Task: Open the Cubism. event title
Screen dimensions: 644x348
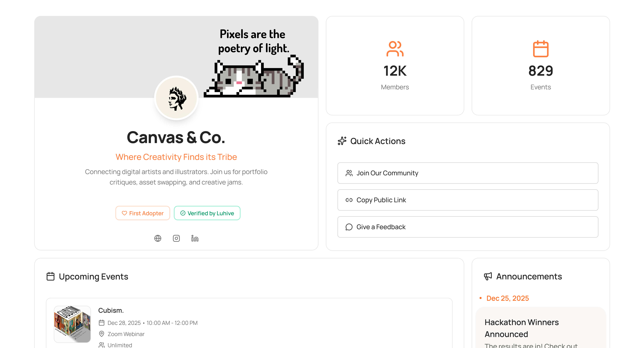Action: 111,310
